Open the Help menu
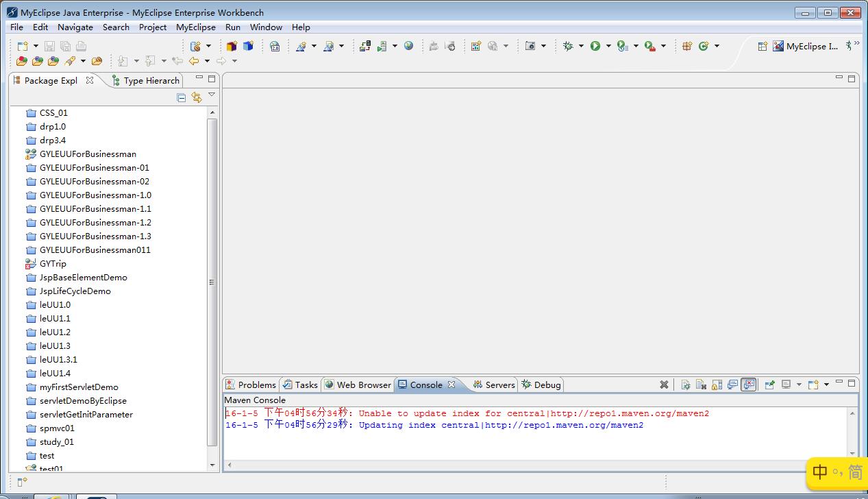 (x=301, y=27)
